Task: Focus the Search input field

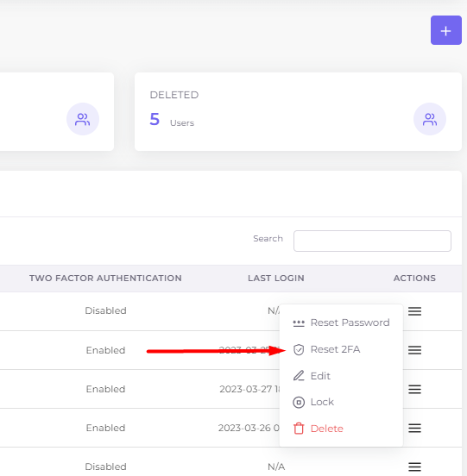Action: [372, 241]
